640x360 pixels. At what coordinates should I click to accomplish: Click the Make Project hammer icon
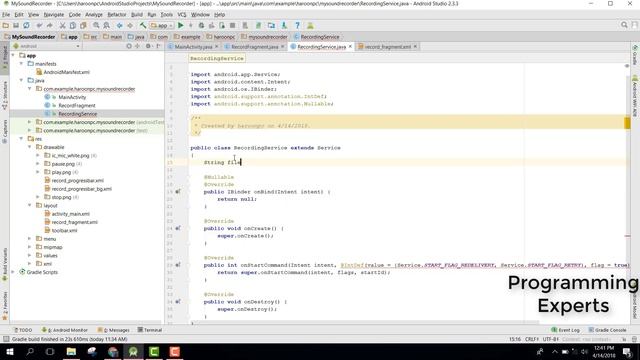pyautogui.click(x=143, y=25)
